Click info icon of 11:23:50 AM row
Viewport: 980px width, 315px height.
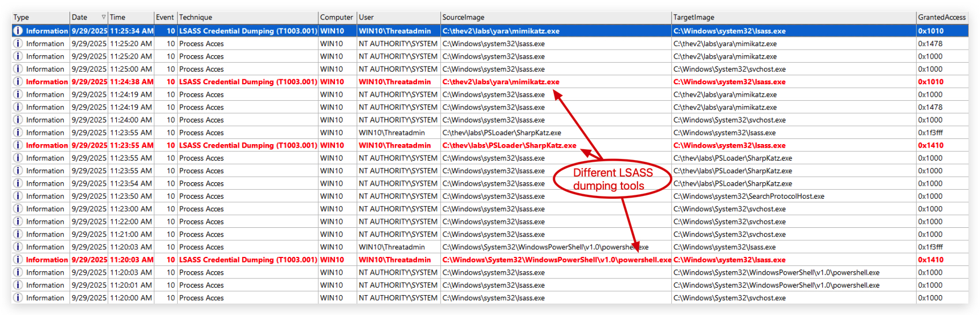click(x=18, y=196)
